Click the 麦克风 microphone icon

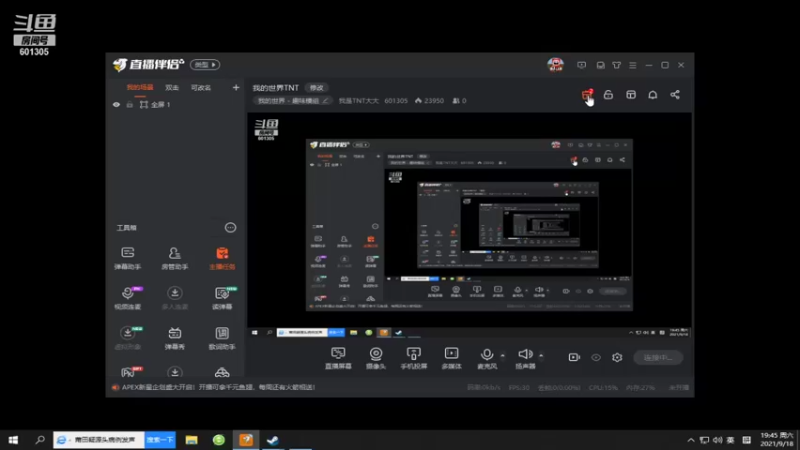(x=487, y=354)
